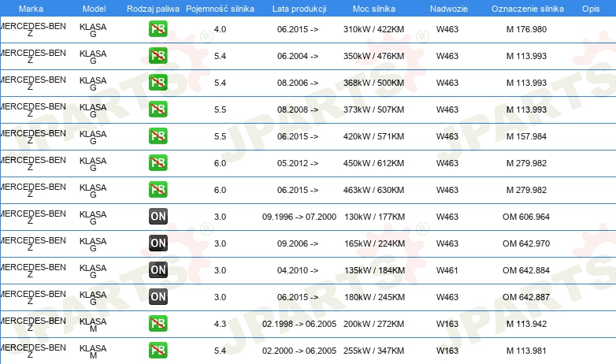
Task: Click engine code OM 642.970
Action: tap(526, 243)
